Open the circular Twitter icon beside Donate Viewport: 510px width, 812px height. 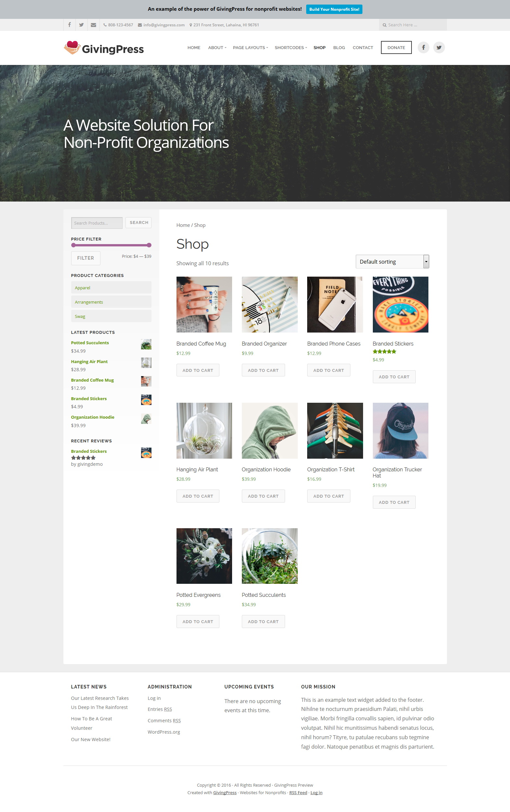[439, 47]
